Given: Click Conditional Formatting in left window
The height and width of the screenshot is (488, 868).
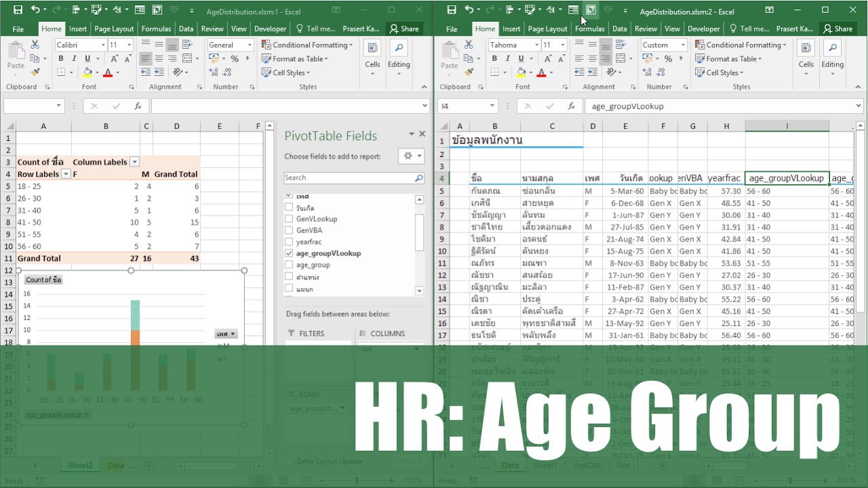Looking at the screenshot, I should click(x=309, y=45).
